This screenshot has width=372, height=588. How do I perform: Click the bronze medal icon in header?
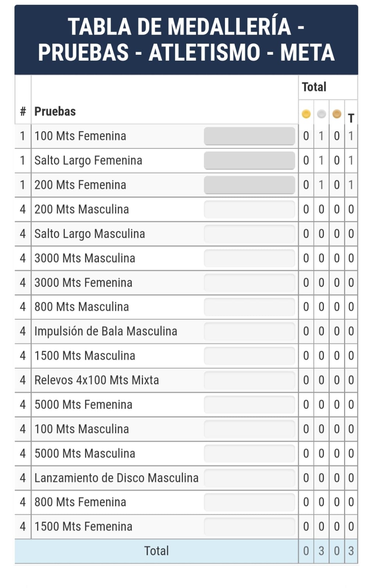click(x=337, y=114)
